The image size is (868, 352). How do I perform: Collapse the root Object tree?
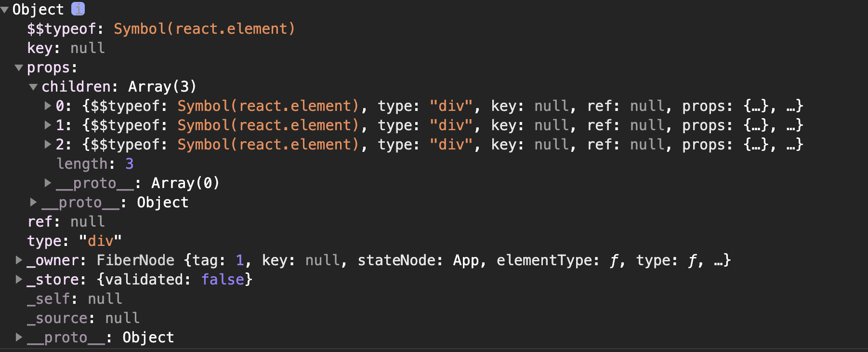pyautogui.click(x=5, y=10)
